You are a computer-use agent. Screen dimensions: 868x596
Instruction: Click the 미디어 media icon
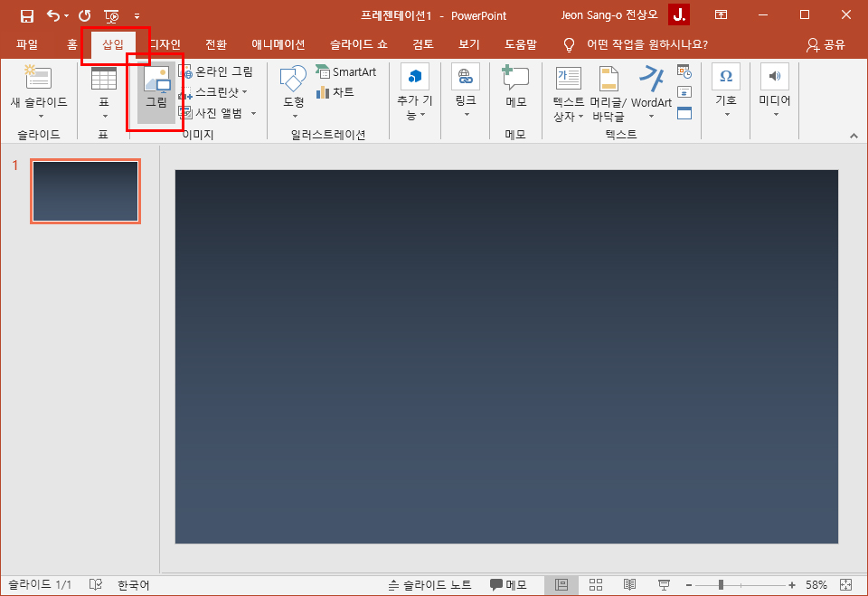[x=775, y=77]
